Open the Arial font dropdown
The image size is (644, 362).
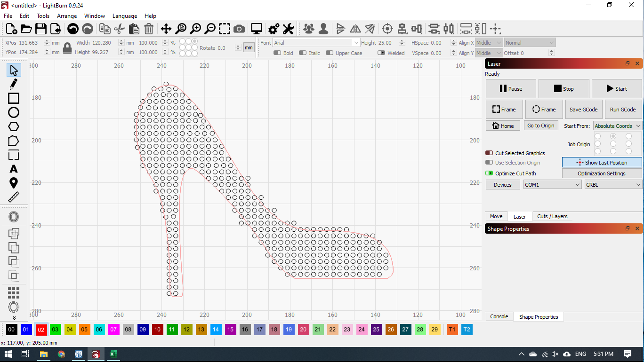[x=315, y=42]
